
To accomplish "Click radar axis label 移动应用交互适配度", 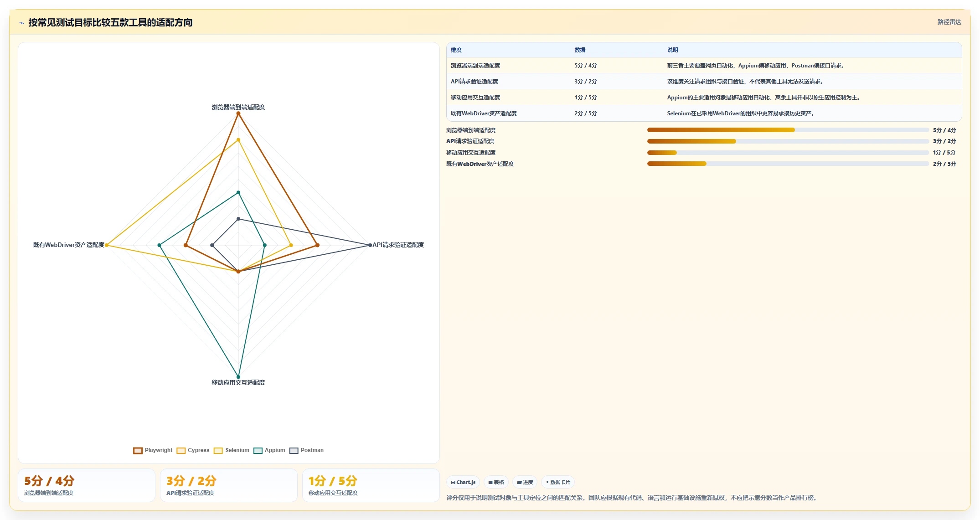I will tap(238, 383).
